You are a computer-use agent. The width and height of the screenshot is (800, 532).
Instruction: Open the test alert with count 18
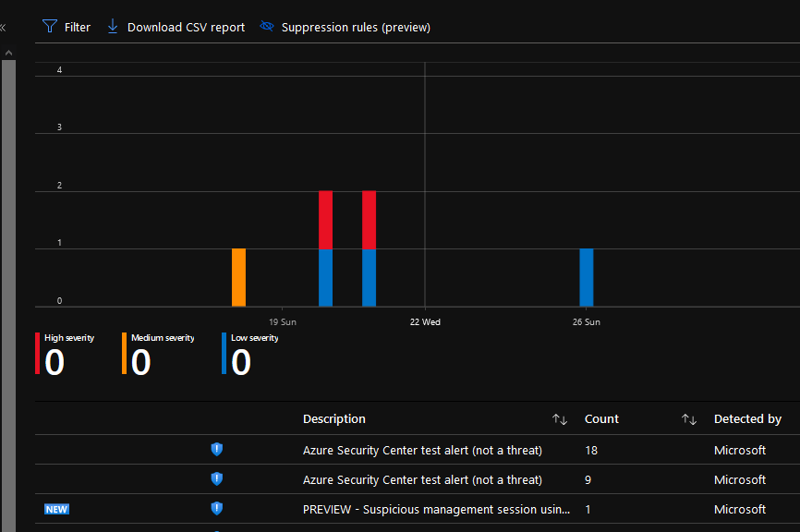click(x=422, y=450)
